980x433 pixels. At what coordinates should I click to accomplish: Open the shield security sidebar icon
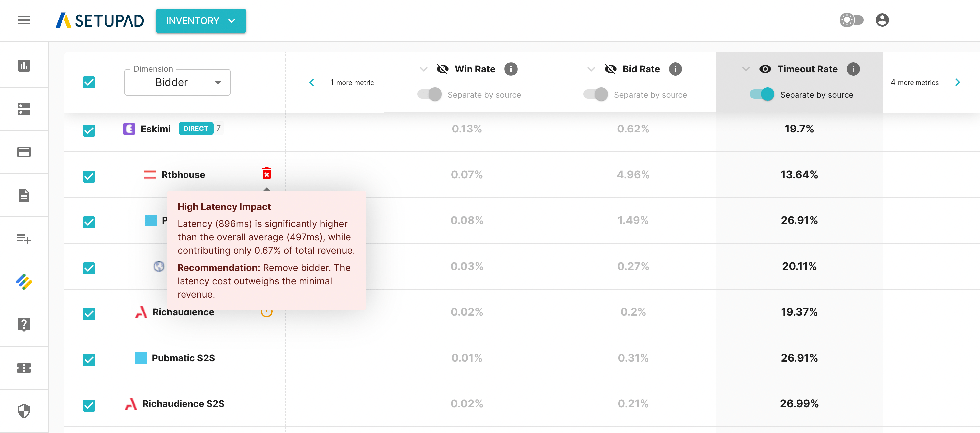pyautogui.click(x=24, y=411)
